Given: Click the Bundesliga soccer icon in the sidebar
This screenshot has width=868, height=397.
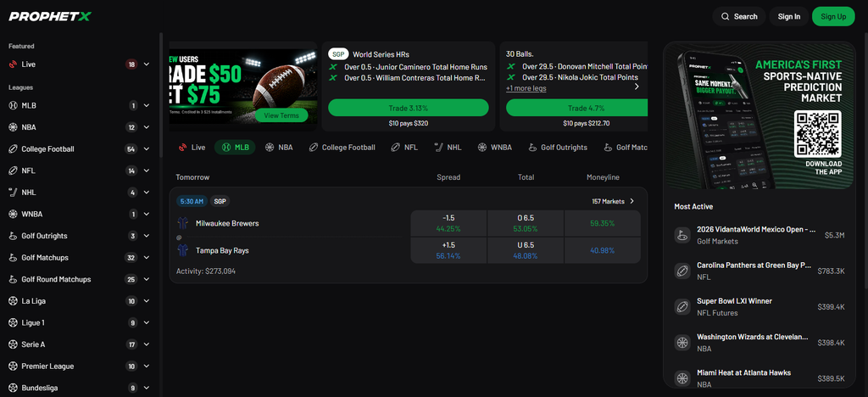Looking at the screenshot, I should pyautogui.click(x=14, y=389).
